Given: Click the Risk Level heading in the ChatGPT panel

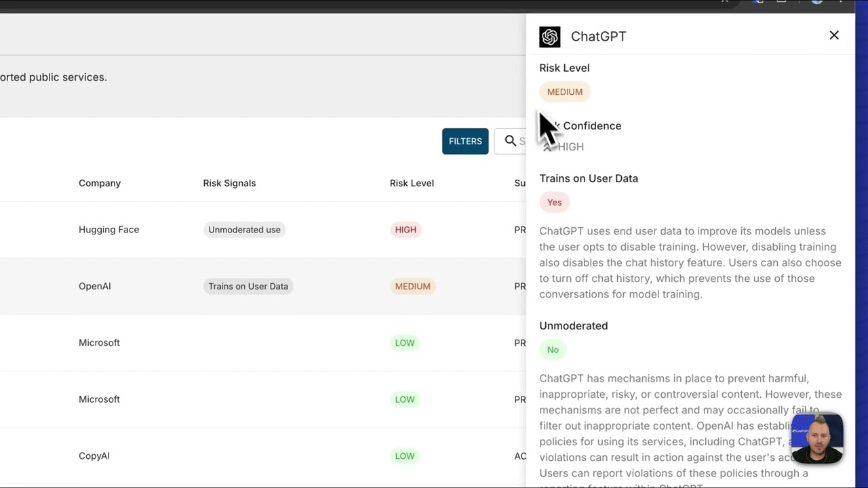Looking at the screenshot, I should click(x=564, y=68).
